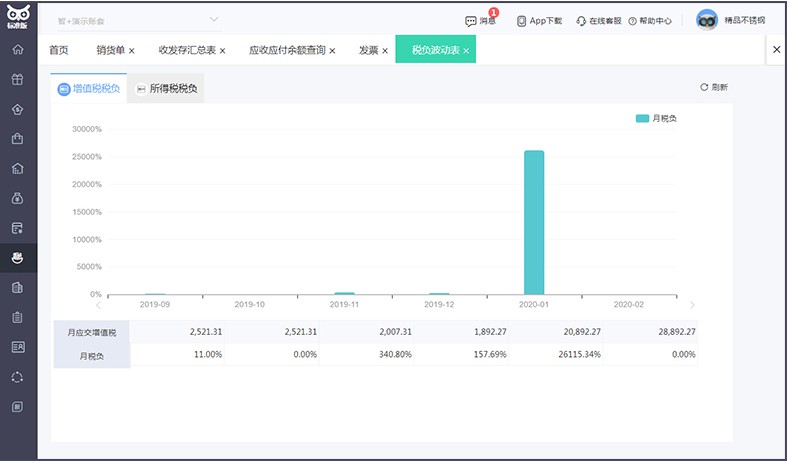Close the 销货单 tab
790x461 pixels.
click(x=131, y=51)
